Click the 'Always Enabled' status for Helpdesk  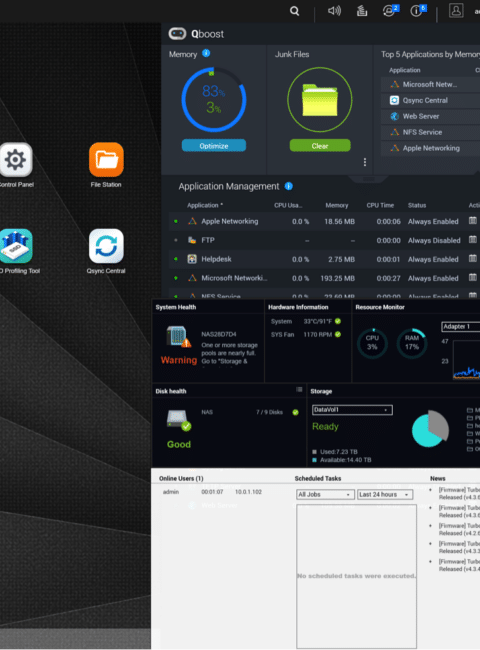click(x=433, y=260)
